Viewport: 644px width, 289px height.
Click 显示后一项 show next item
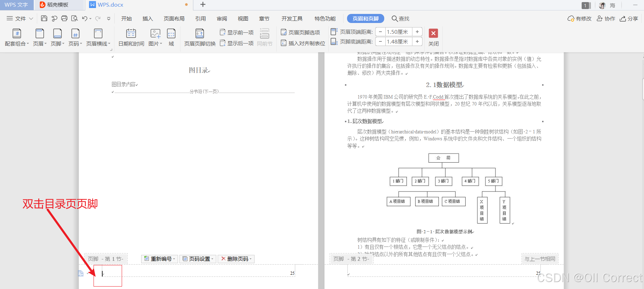237,43
